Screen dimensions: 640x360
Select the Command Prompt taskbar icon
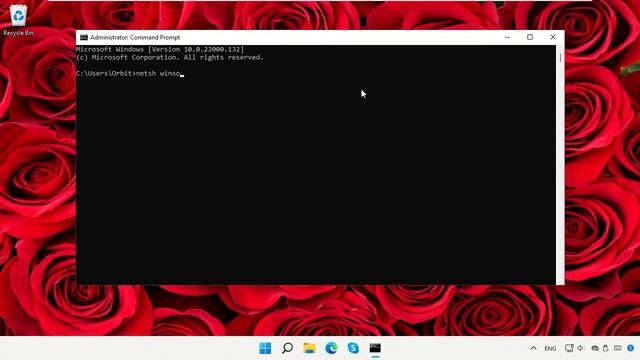pos(375,348)
